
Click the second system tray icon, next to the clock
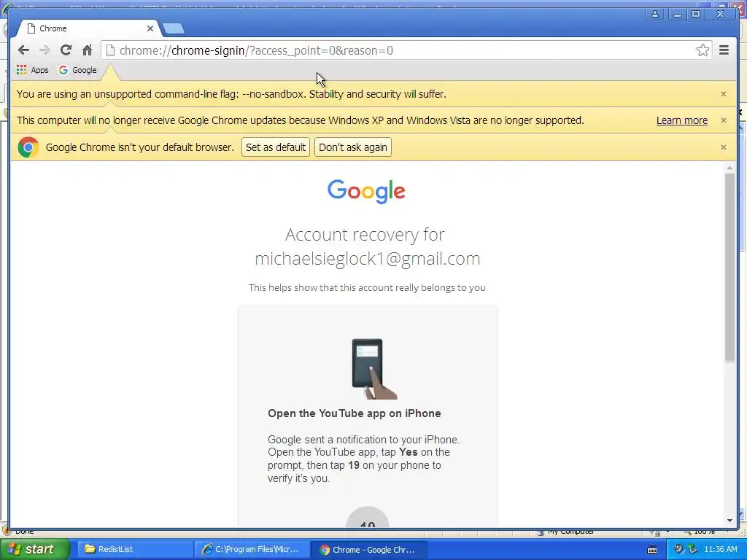click(x=693, y=549)
